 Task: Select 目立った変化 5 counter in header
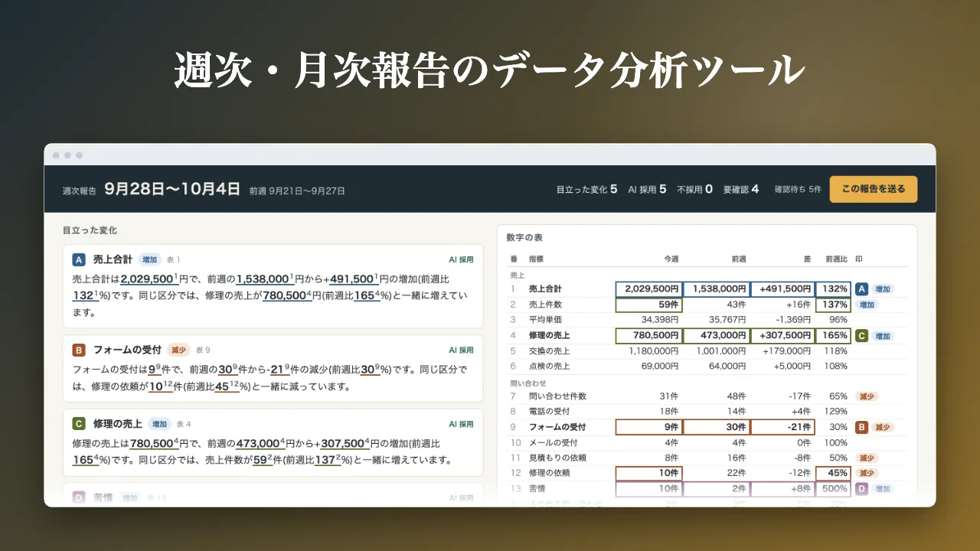click(586, 189)
